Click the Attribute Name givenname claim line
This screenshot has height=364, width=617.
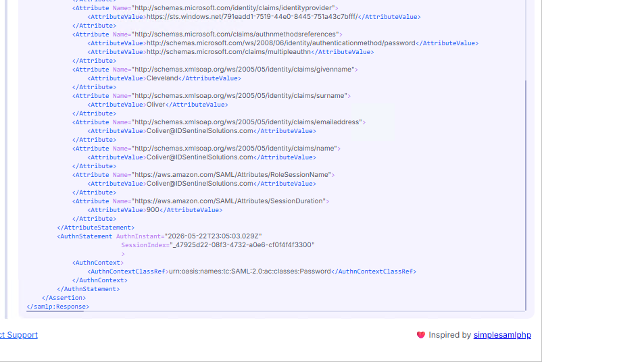tap(215, 70)
